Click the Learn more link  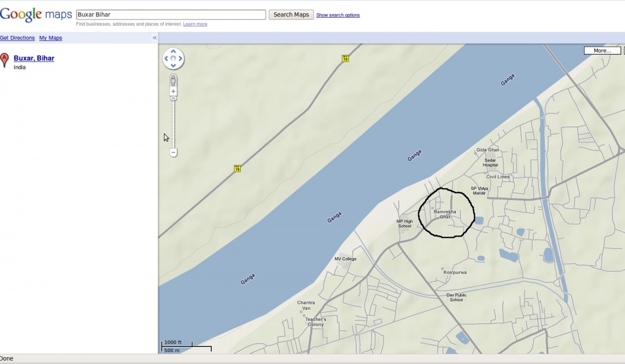coord(195,24)
